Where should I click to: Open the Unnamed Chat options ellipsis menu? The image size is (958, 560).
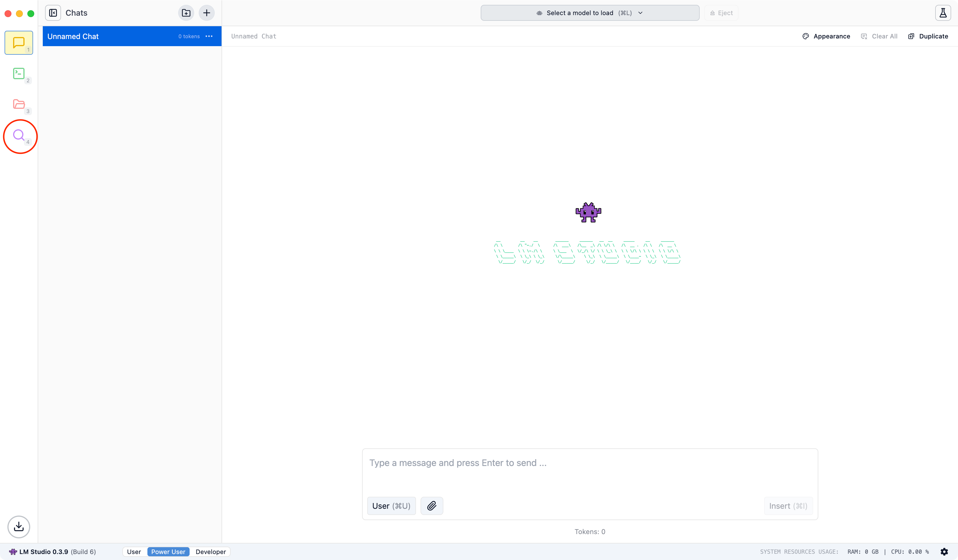coord(209,36)
